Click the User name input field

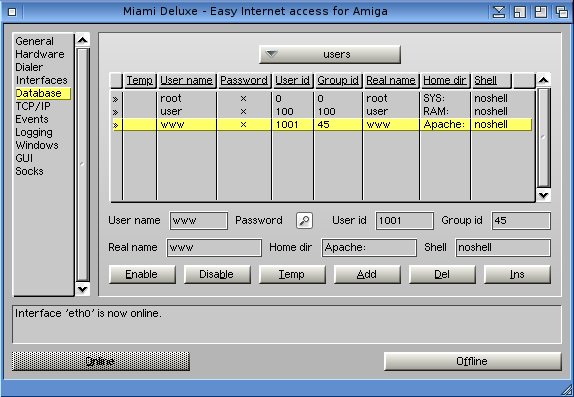199,220
